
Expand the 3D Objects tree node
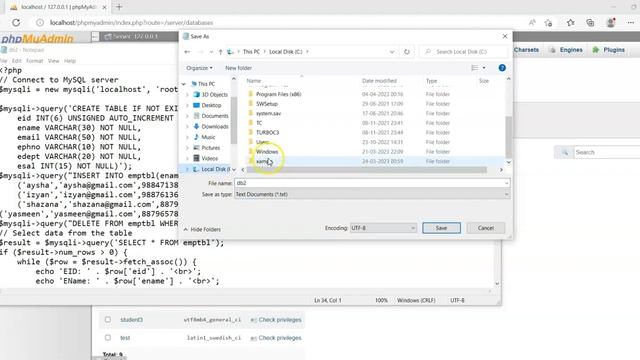(187, 95)
